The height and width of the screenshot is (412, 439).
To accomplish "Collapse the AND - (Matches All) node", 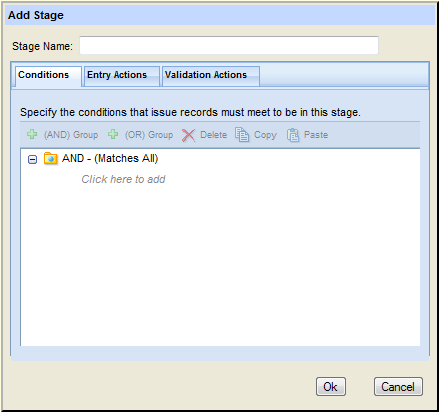I will (x=32, y=160).
